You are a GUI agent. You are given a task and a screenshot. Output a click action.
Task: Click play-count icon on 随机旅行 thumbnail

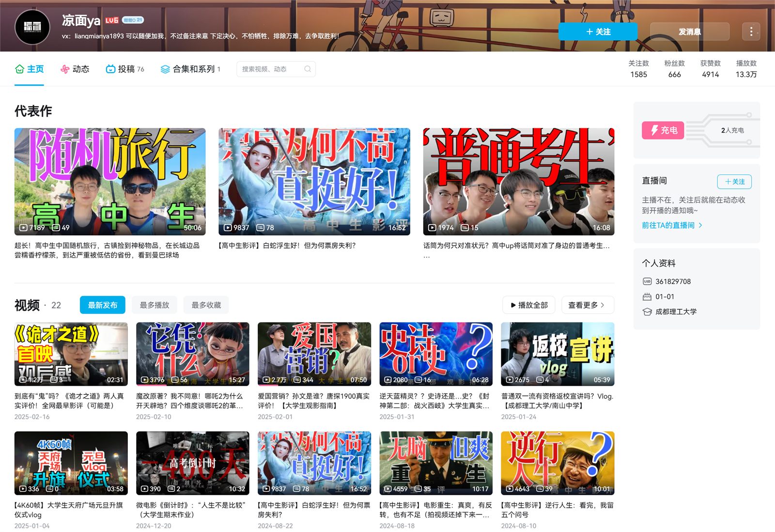point(23,228)
